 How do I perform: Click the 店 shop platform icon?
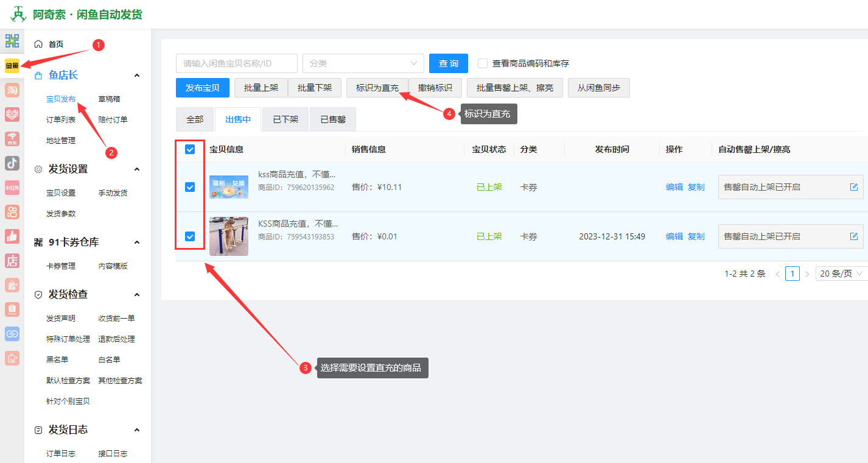coord(12,260)
